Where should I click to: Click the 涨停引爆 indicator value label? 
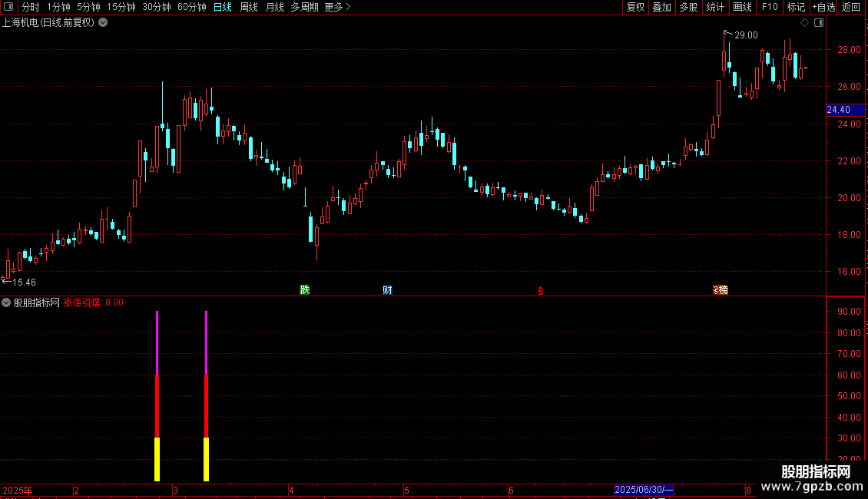pos(94,302)
